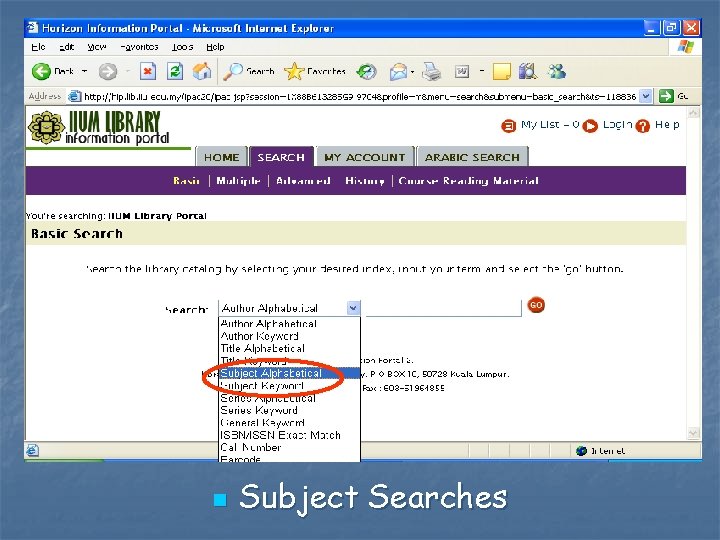Select Call Number in dropdown list
The width and height of the screenshot is (720, 540).
(x=289, y=448)
